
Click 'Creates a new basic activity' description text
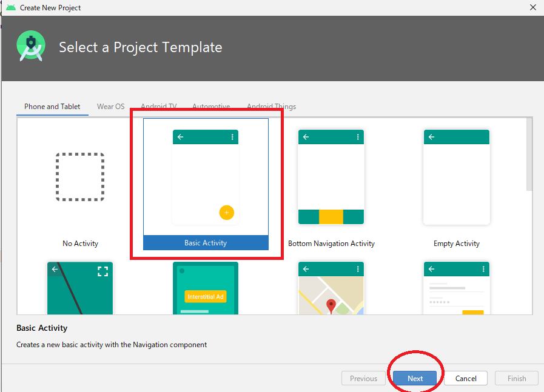coord(112,345)
